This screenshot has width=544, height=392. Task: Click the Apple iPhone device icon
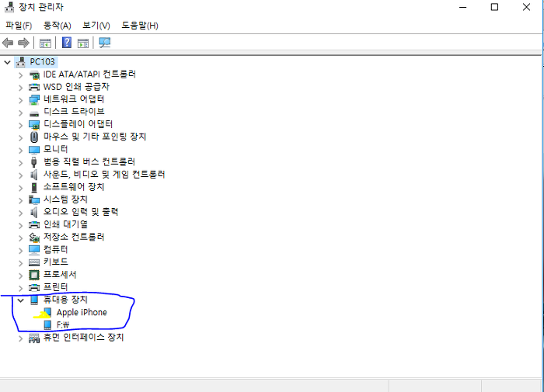tap(47, 313)
